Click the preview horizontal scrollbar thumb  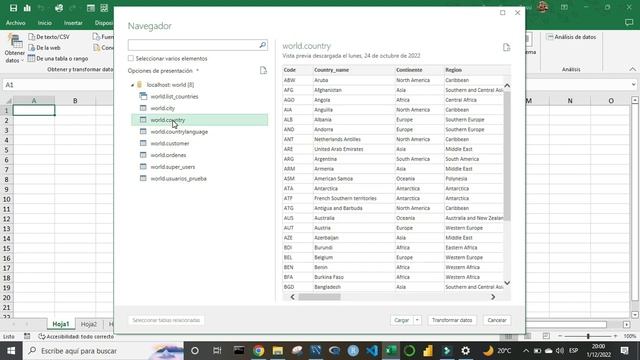coord(319,297)
